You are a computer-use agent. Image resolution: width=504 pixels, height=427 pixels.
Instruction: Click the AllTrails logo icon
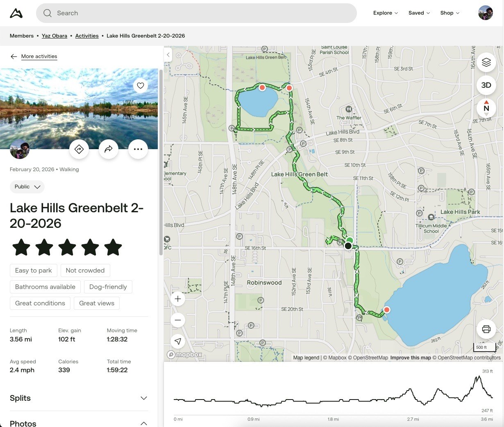(16, 13)
